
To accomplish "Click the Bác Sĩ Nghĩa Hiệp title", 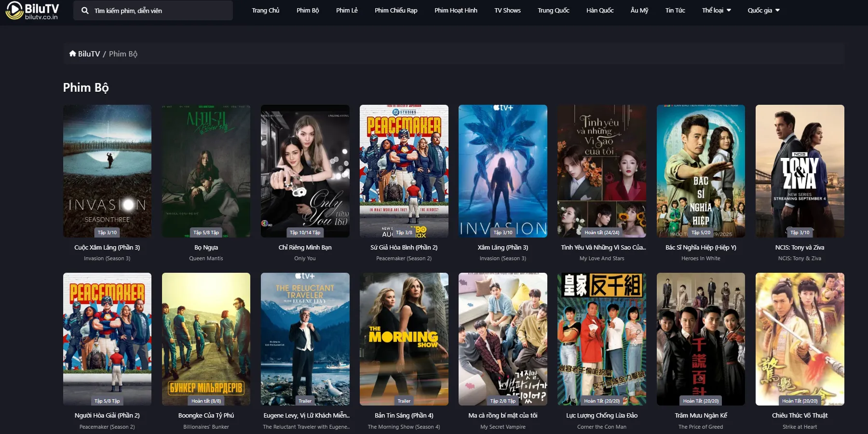I will [701, 247].
